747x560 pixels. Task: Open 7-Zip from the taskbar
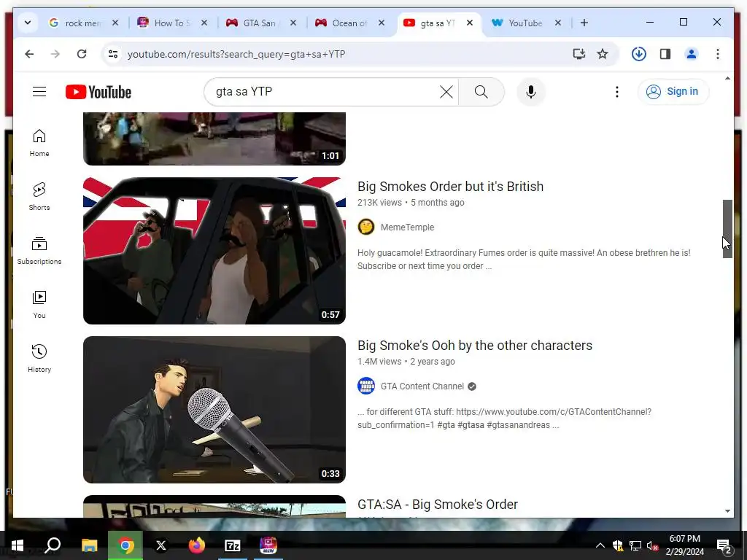(232, 545)
